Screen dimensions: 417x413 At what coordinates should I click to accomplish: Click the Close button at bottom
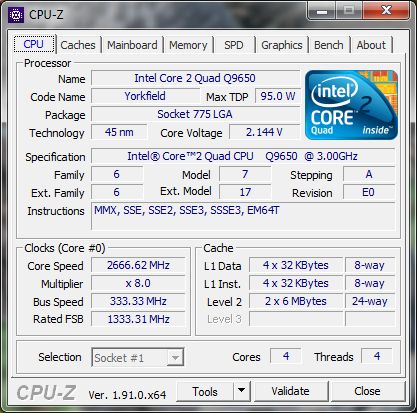coord(367,391)
